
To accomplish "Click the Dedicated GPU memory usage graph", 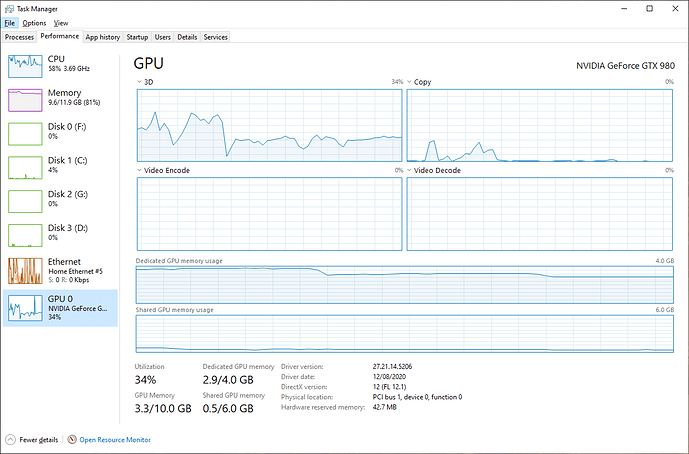I will [405, 284].
